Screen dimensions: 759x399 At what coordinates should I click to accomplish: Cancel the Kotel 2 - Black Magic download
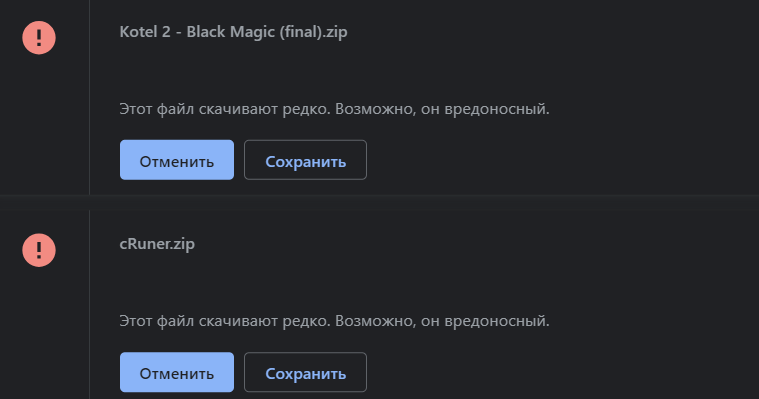point(177,160)
